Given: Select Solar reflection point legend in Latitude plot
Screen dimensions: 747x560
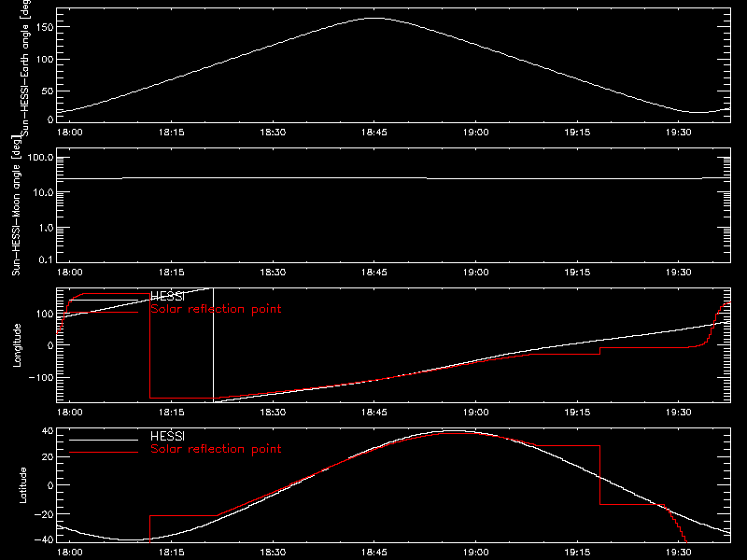Looking at the screenshot, I should click(x=216, y=449).
